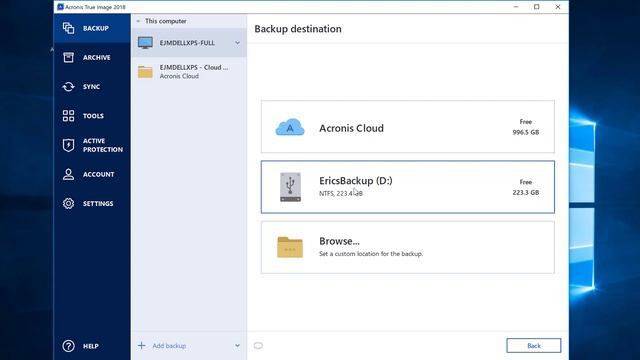Open the Sync section icon
This screenshot has height=360, width=640.
click(x=68, y=87)
